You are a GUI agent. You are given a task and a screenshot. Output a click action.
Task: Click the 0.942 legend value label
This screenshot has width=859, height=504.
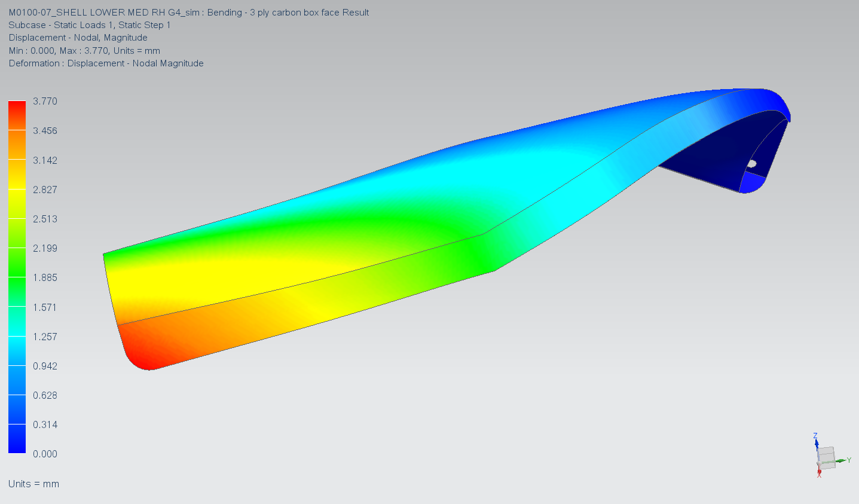click(x=45, y=366)
